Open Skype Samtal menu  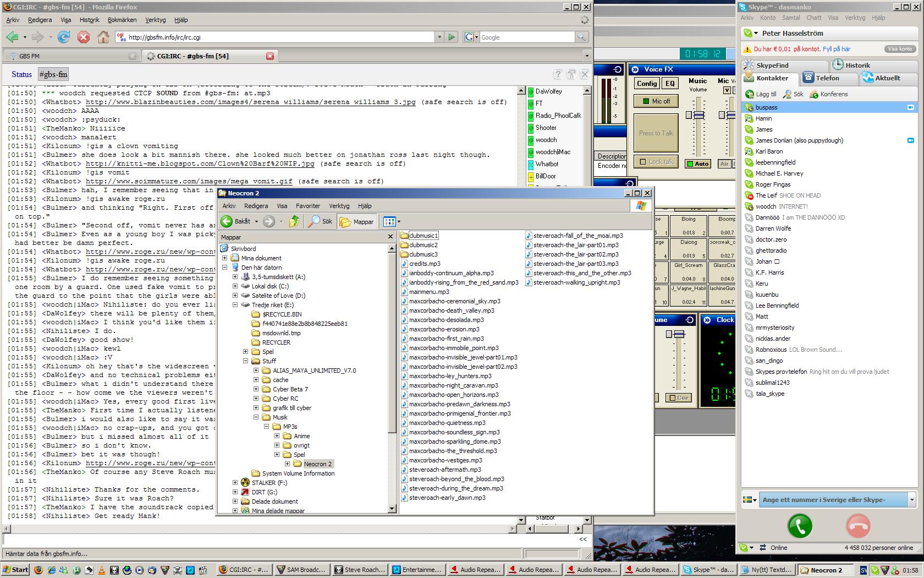pos(791,18)
